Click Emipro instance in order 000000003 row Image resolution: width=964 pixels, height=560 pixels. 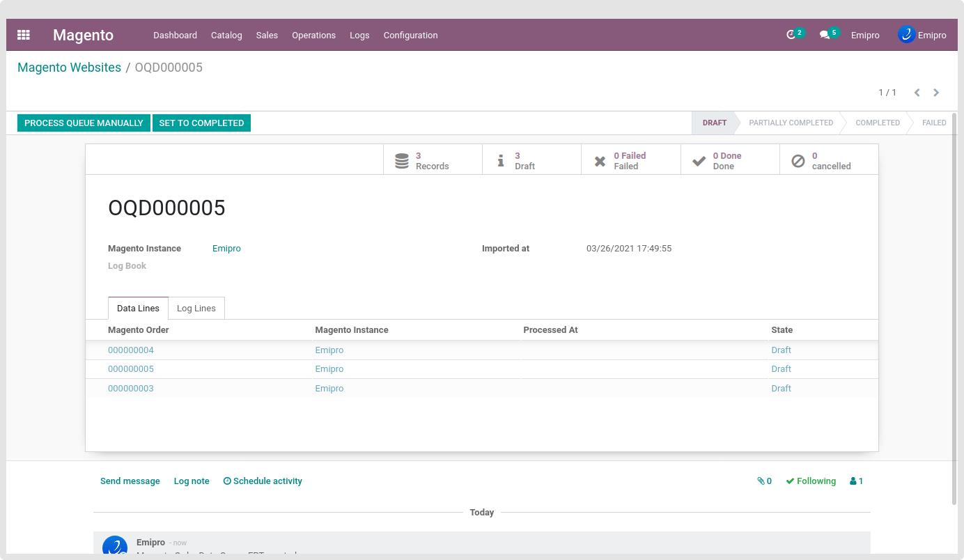pyautogui.click(x=329, y=389)
